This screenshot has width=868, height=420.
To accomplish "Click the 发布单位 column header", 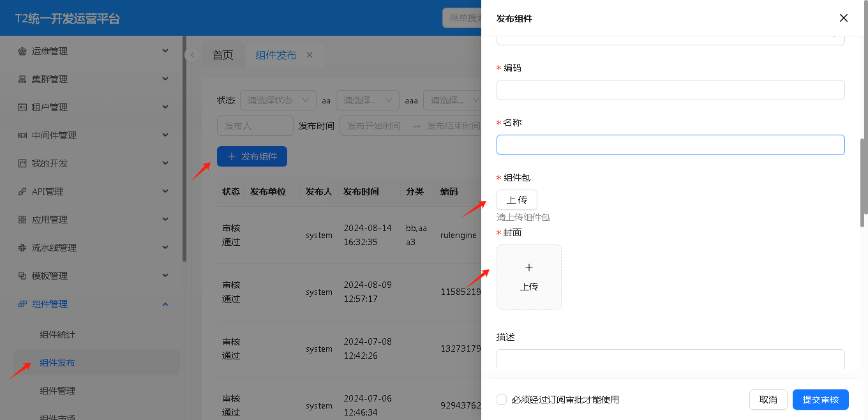I will point(268,191).
